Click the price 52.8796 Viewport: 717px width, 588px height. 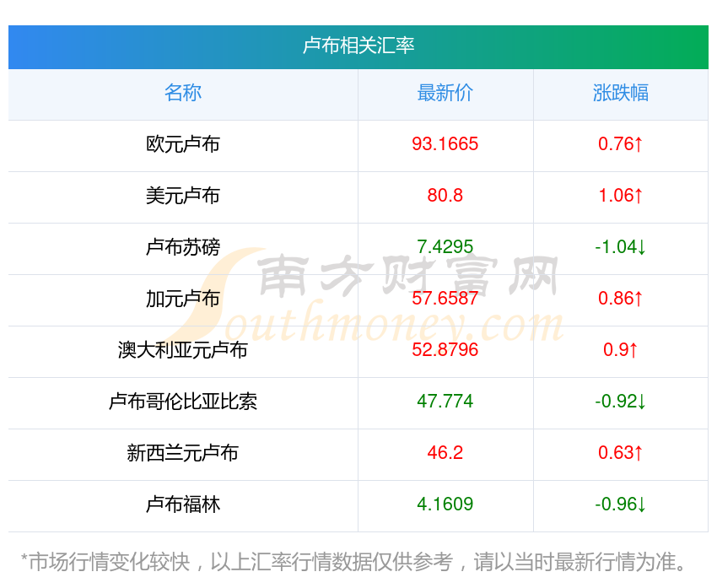(x=445, y=350)
